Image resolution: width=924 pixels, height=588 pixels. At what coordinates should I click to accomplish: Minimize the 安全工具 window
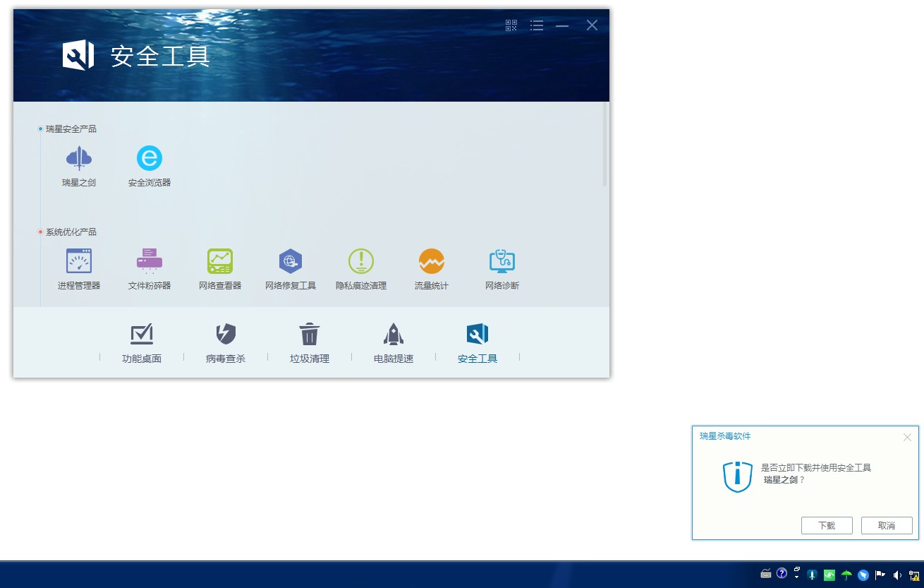tap(562, 25)
